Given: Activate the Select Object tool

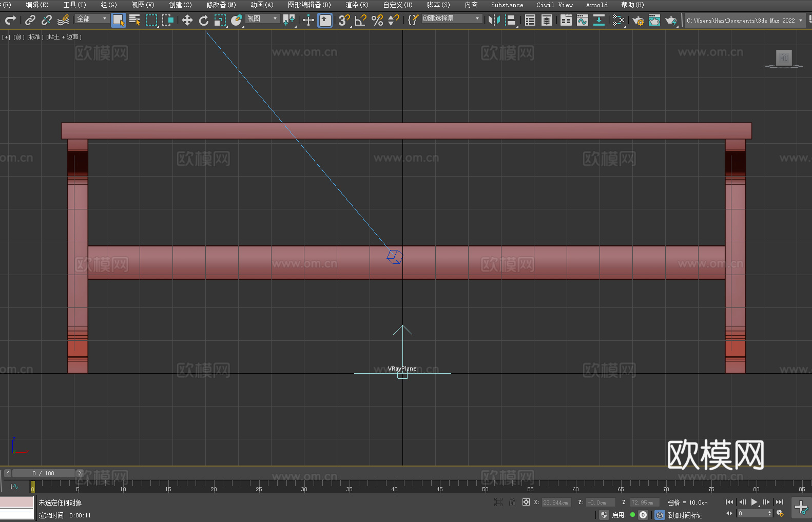Looking at the screenshot, I should tap(119, 20).
